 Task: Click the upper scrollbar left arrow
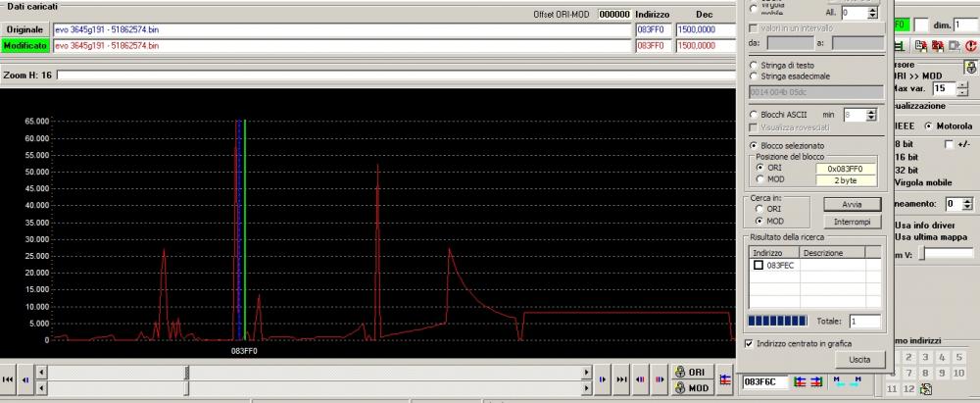(41, 373)
